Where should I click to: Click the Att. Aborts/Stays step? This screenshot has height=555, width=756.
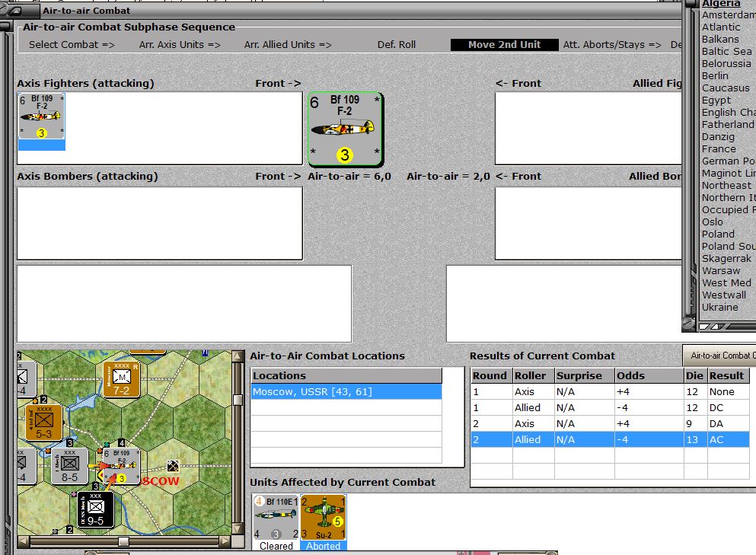pos(612,44)
